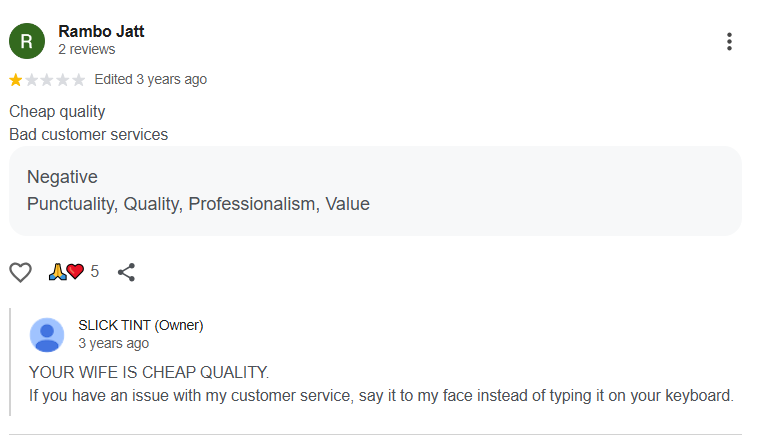The image size is (764, 436).
Task: Like the review with heart outline icon
Action: pyautogui.click(x=20, y=271)
